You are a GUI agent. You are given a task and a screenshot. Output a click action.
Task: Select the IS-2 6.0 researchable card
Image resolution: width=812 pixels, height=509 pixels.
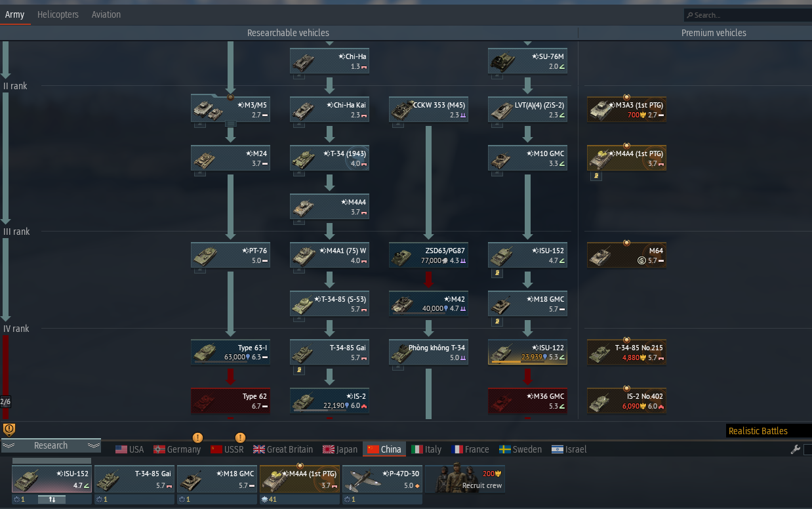click(x=329, y=401)
